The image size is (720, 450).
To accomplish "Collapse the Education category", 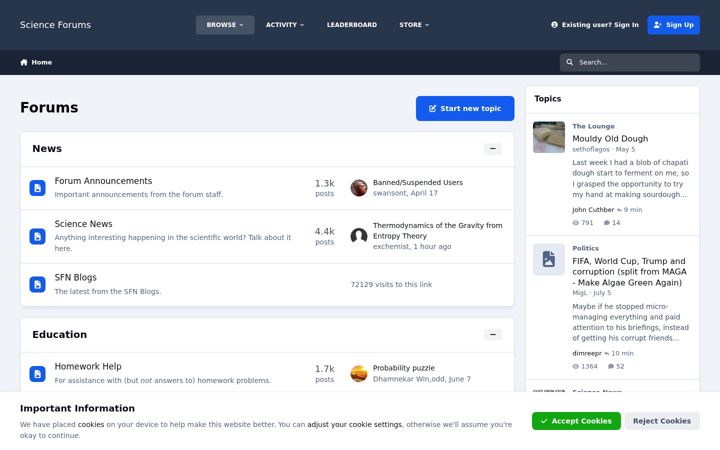I will click(493, 335).
